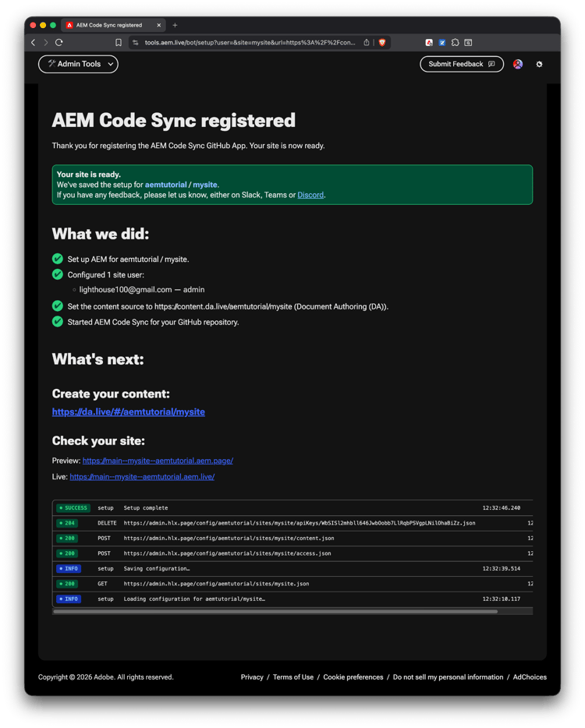585x728 pixels.
Task: Reload the current page
Action: point(59,42)
